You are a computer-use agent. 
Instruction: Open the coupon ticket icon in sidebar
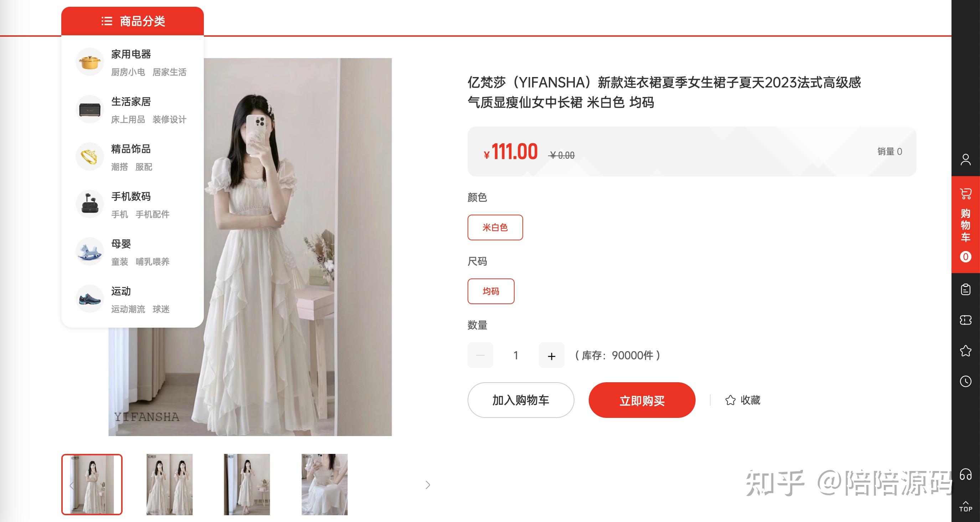click(x=965, y=320)
